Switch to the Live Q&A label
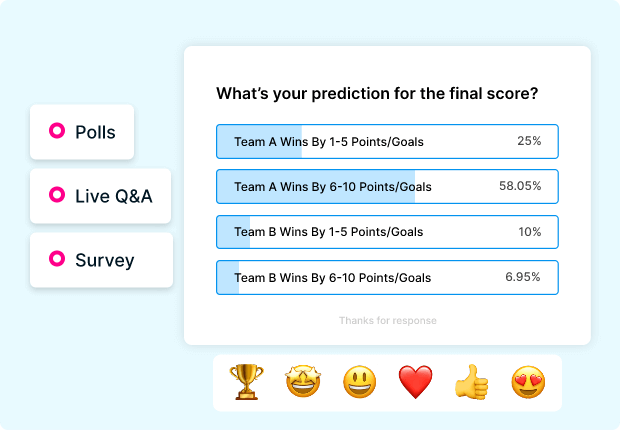This screenshot has width=620, height=430. tap(114, 196)
